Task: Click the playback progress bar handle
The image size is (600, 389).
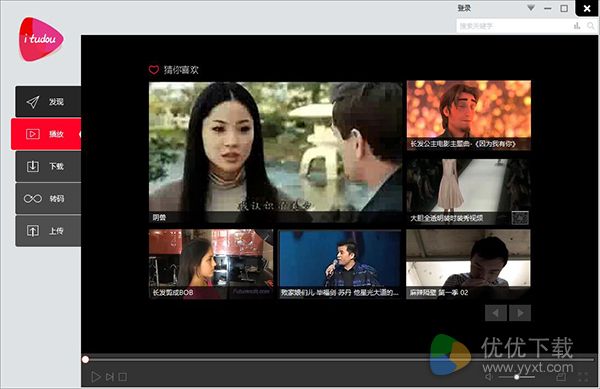Action: coord(85,359)
